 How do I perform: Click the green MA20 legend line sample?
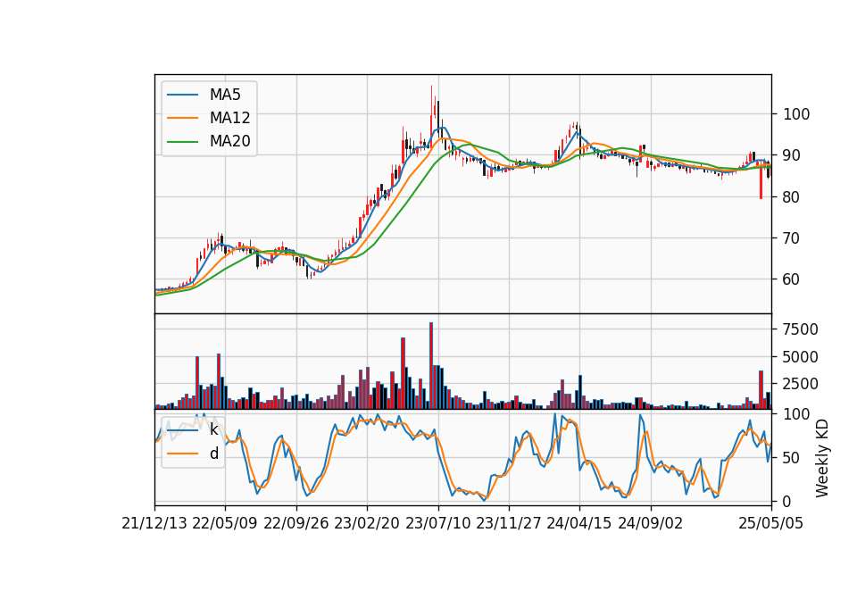coord(182,142)
